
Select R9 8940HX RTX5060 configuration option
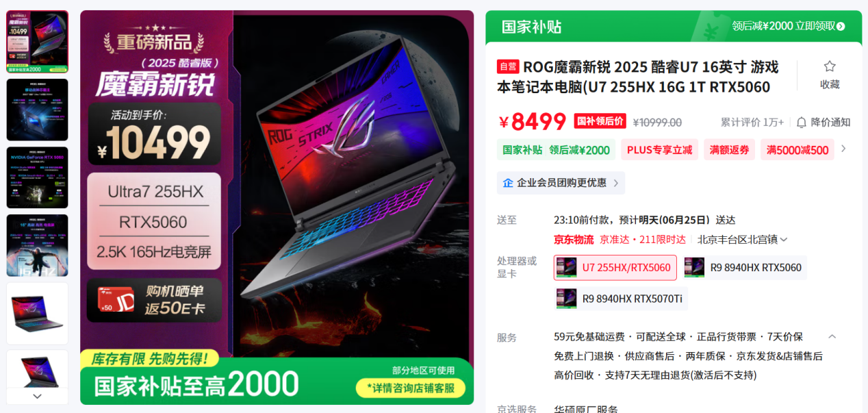(745, 268)
